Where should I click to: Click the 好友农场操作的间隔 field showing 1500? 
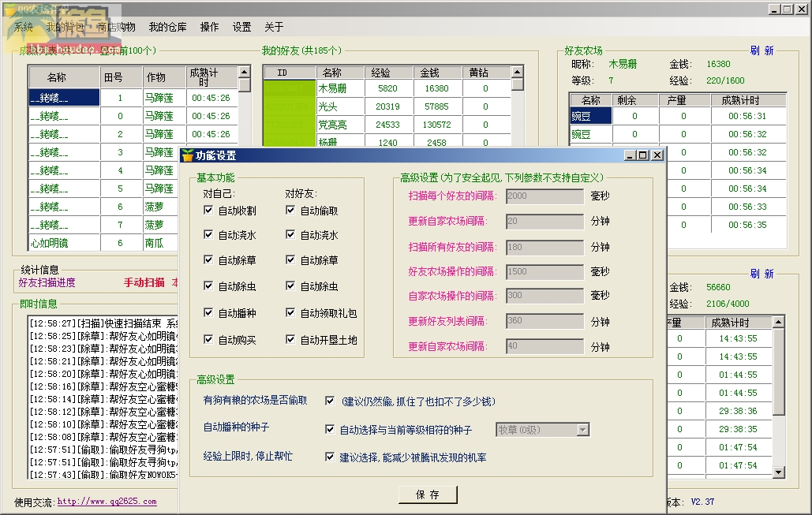[544, 272]
